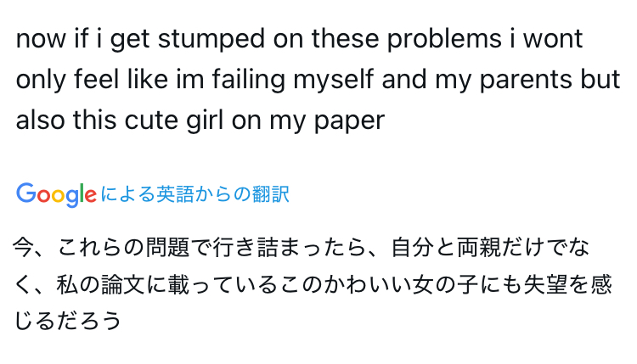
Task: Click the Japanese line starting 今、これらの問題
Action: pos(301,247)
